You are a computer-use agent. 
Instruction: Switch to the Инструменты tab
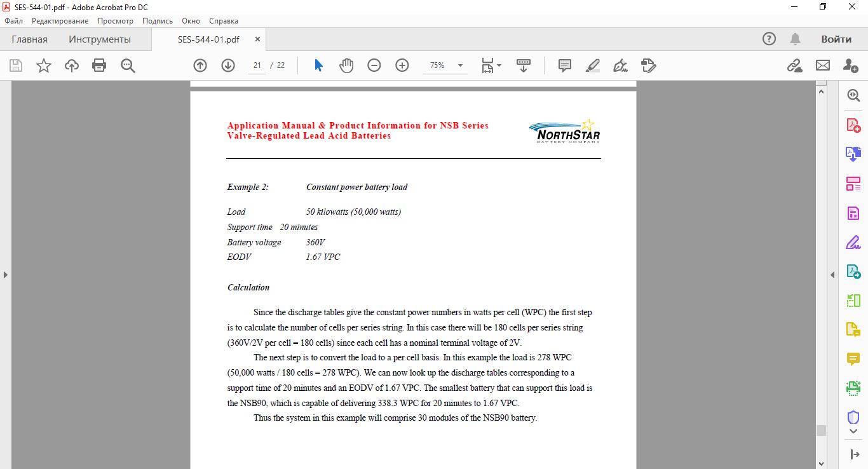tap(100, 39)
